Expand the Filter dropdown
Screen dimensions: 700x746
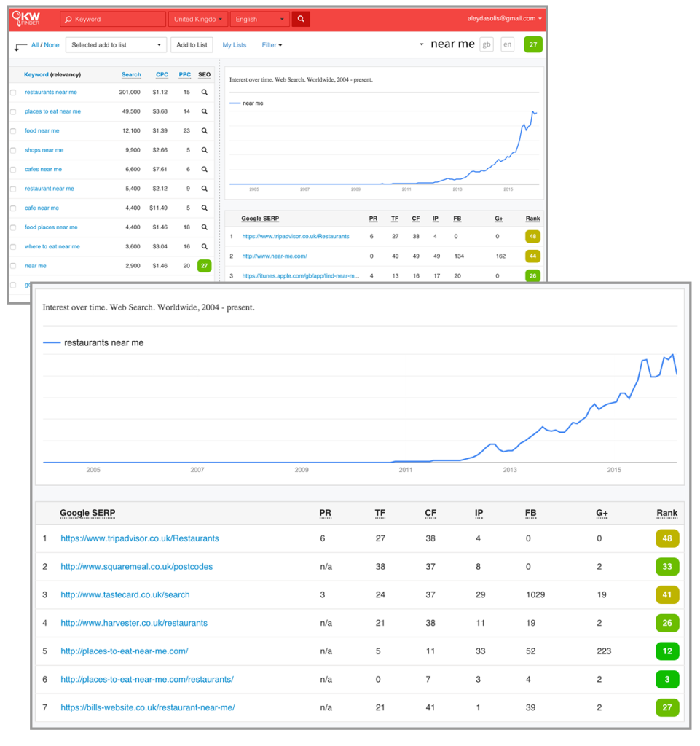(272, 45)
